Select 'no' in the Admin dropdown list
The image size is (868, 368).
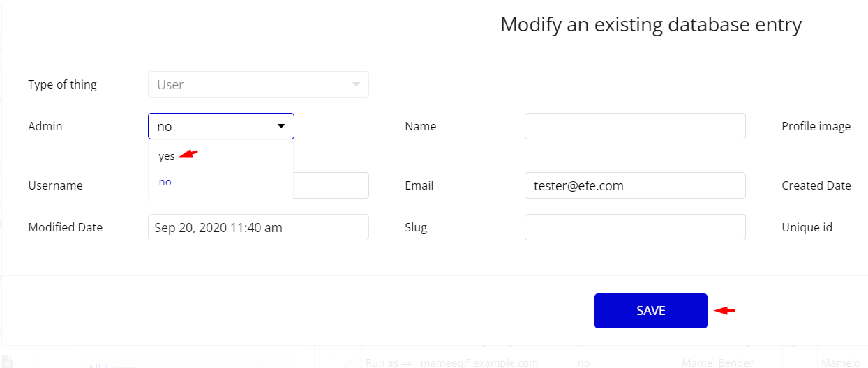pyautogui.click(x=165, y=182)
